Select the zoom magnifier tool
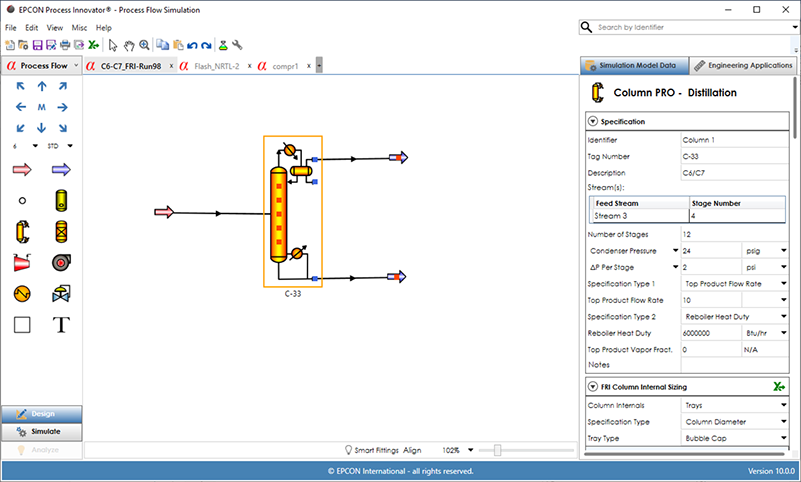This screenshot has height=482, width=801. click(x=145, y=45)
